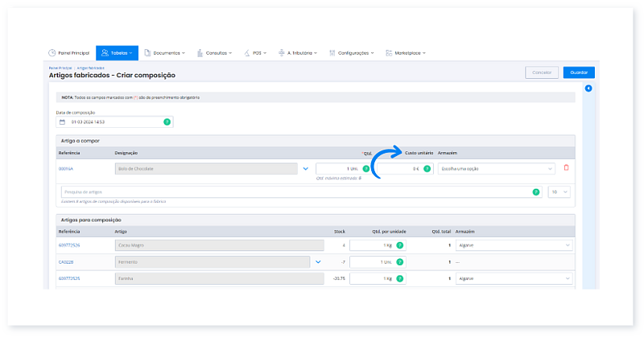Click help icon beside Farinha quantity
Screen dimensions: 644x337
pos(400,278)
